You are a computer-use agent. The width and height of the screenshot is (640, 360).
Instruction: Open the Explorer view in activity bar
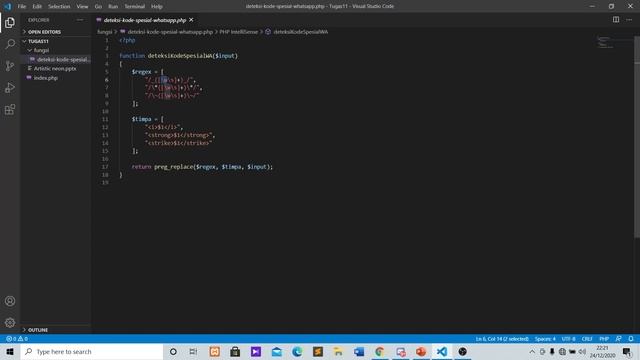click(x=10, y=22)
